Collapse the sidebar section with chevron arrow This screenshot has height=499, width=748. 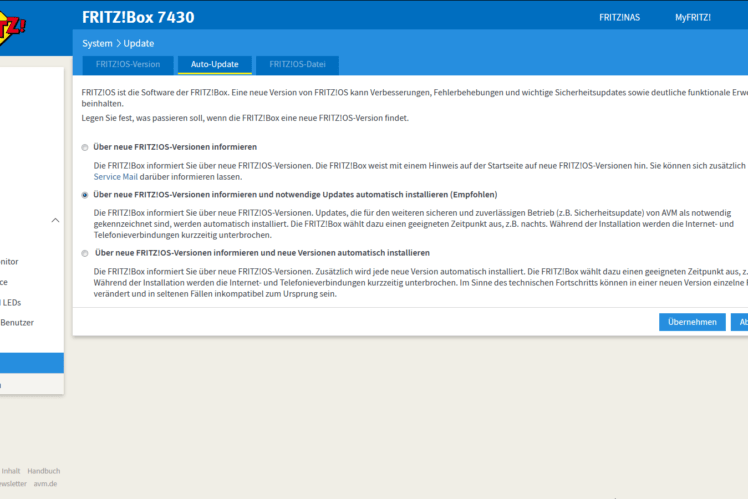point(55,220)
